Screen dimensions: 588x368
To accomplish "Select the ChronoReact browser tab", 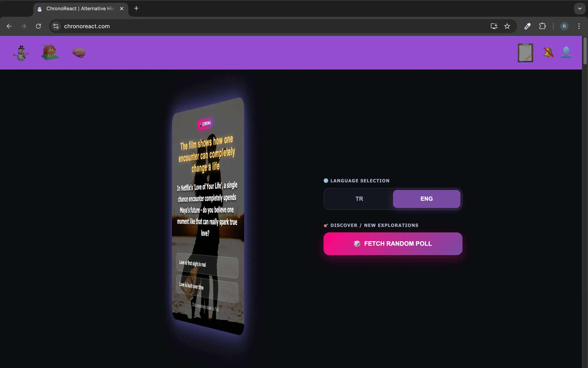I will 80,9.
